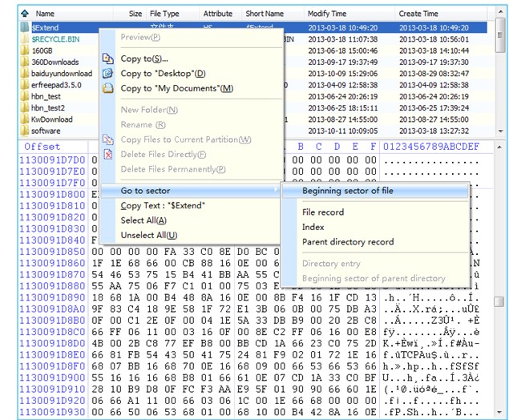This screenshot has height=420, width=509.
Task: Choose Unselect All(U) in context menu
Action: tap(149, 236)
